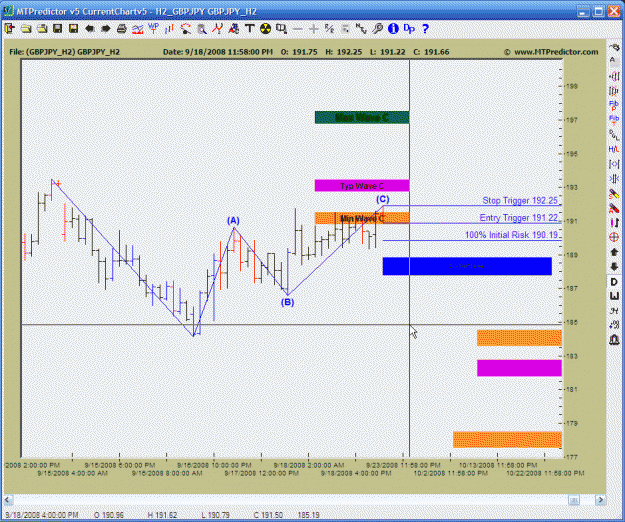Click the magenta bar sidebar icon
This screenshot has height=522, width=625.
click(614, 223)
